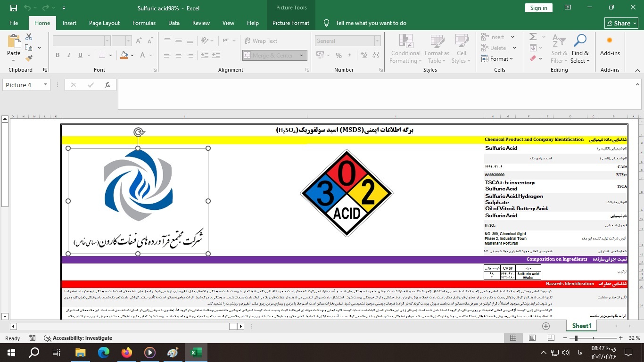Open Customize Quick Access Toolbar arrow
This screenshot has width=644, height=362.
pyautogui.click(x=64, y=8)
